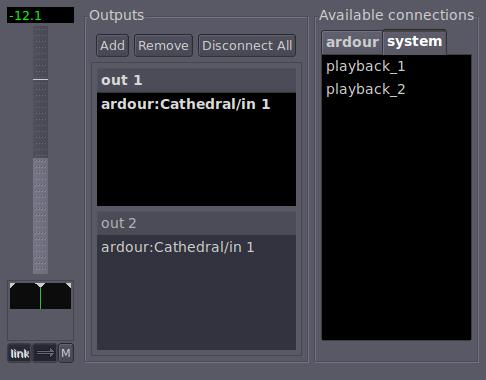Click the -12.1 gain value field
Screen dimensions: 486x380
(40, 15)
